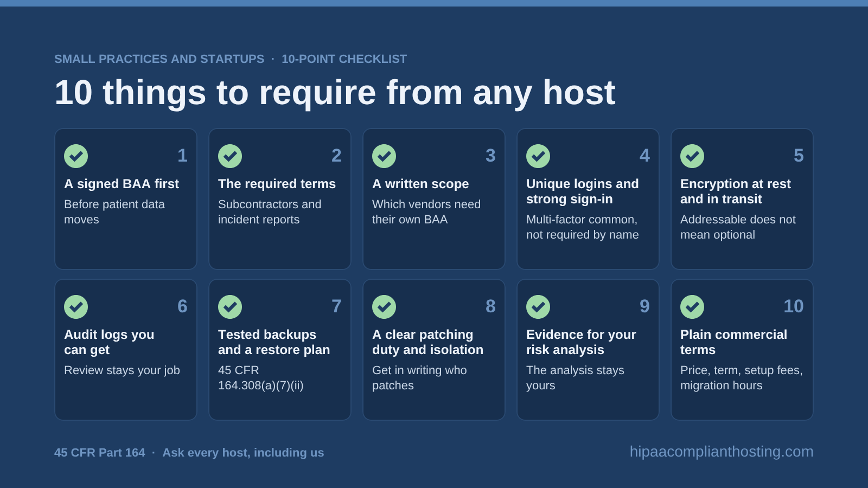The height and width of the screenshot is (488, 868).
Task: Click the number 1 on the BAA card
Action: pos(182,156)
